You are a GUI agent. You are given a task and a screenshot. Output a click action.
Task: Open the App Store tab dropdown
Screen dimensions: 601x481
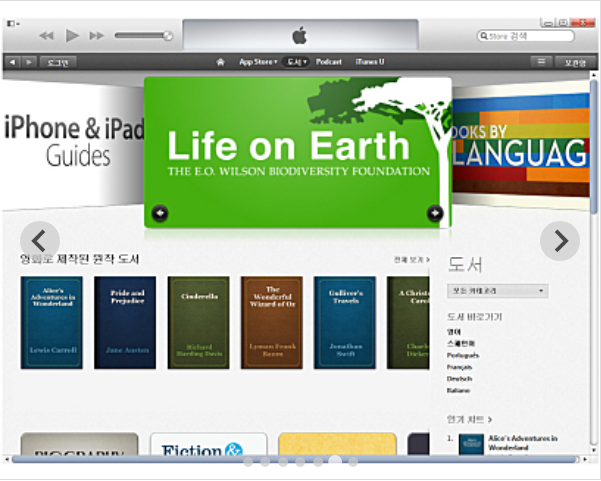[x=258, y=62]
